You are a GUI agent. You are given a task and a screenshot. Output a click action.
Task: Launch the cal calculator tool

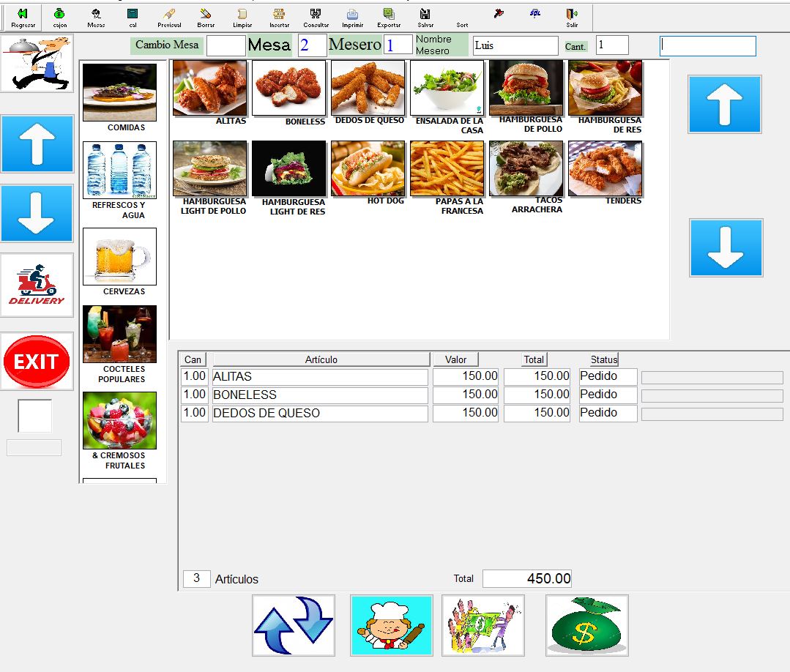[133, 18]
